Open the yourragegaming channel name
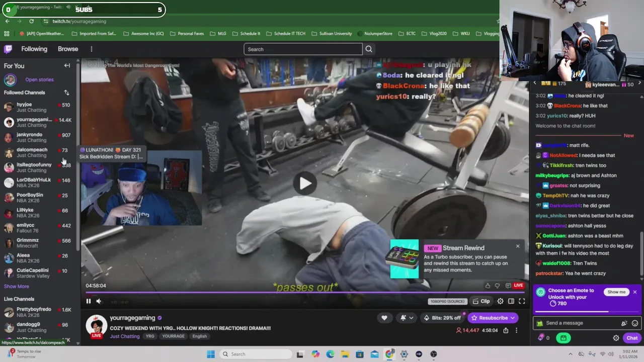The image size is (644, 362). pos(132,318)
